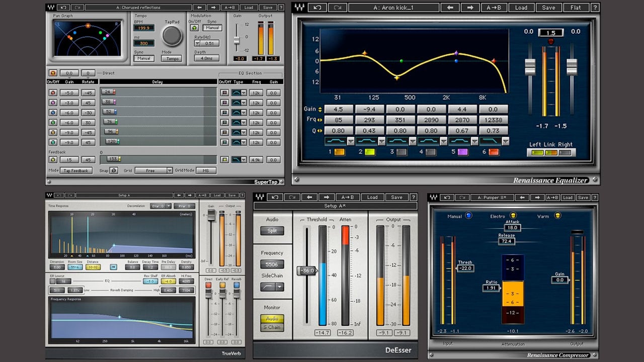Go to next preset in SuperTap
The height and width of the screenshot is (362, 644).
coord(213,8)
